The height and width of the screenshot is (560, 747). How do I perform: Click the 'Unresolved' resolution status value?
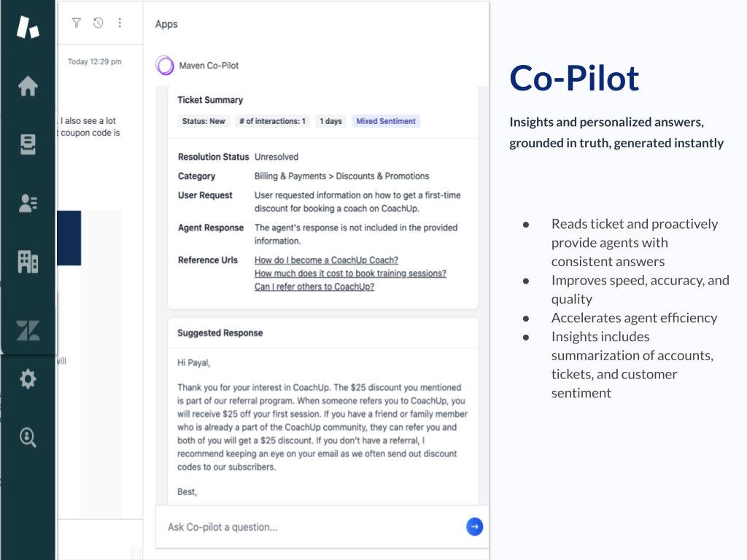(x=276, y=157)
